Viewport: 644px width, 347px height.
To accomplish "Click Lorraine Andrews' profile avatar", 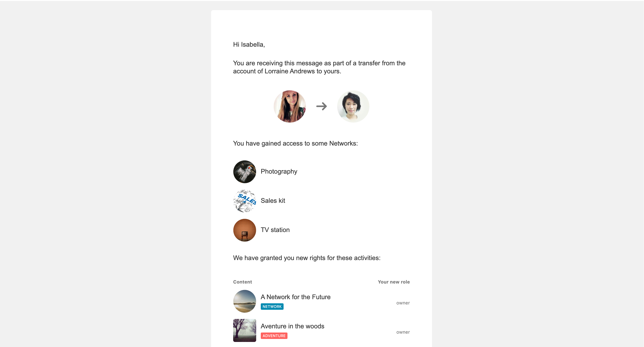I will tap(290, 106).
